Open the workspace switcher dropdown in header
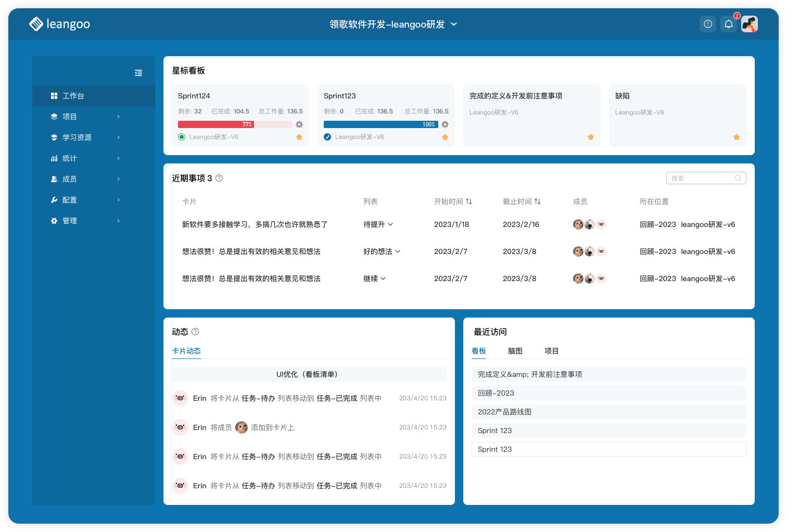 tap(454, 24)
